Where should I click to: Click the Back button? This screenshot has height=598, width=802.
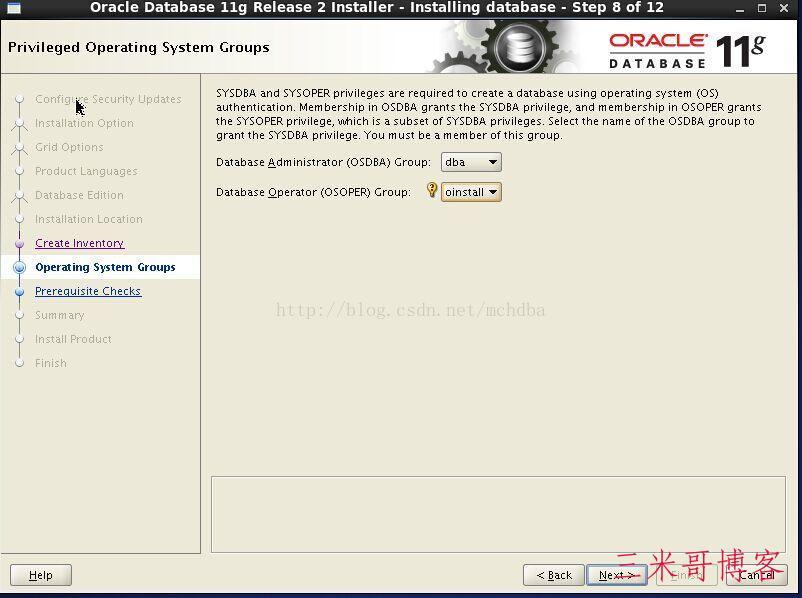tap(554, 575)
